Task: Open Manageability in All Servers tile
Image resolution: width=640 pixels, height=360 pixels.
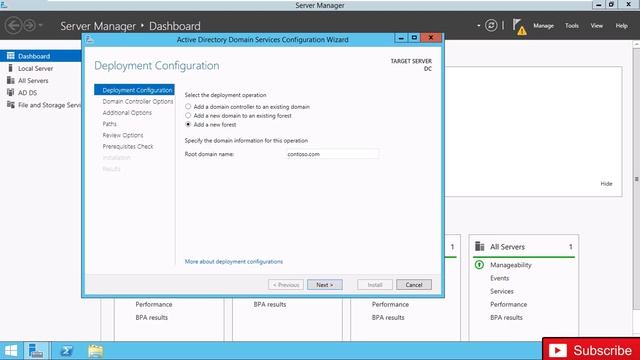Action: 511,265
